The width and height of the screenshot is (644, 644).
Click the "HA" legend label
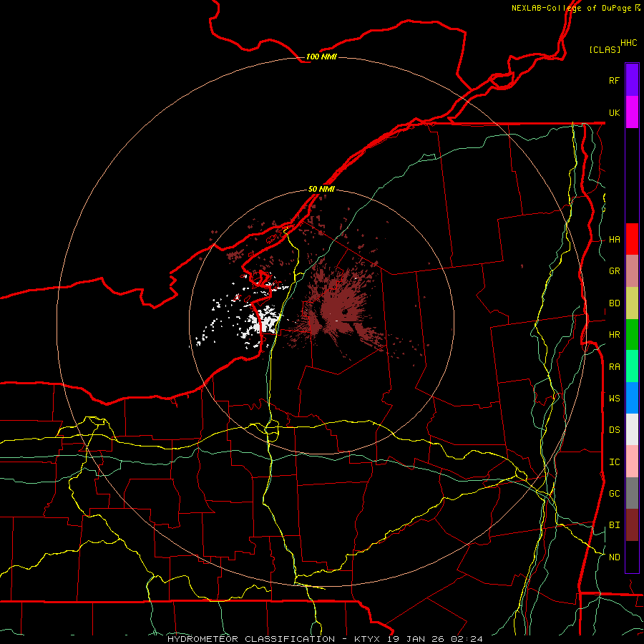pos(614,240)
